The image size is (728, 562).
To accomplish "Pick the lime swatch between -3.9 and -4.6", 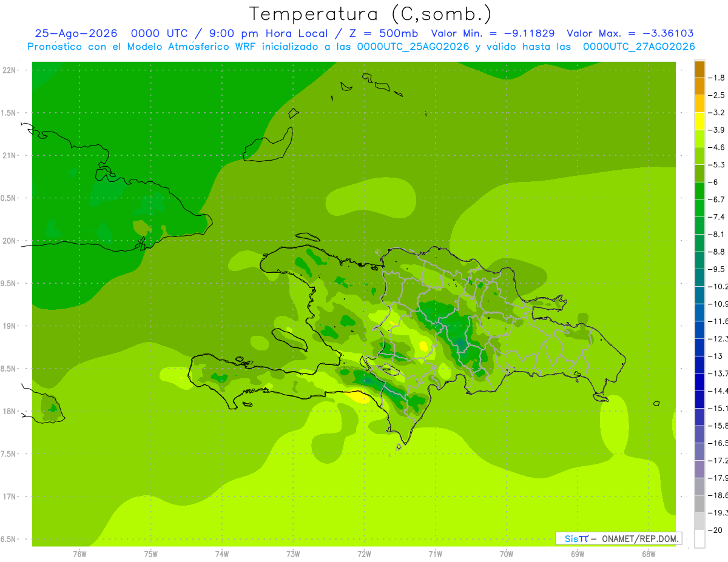I will pos(699,139).
